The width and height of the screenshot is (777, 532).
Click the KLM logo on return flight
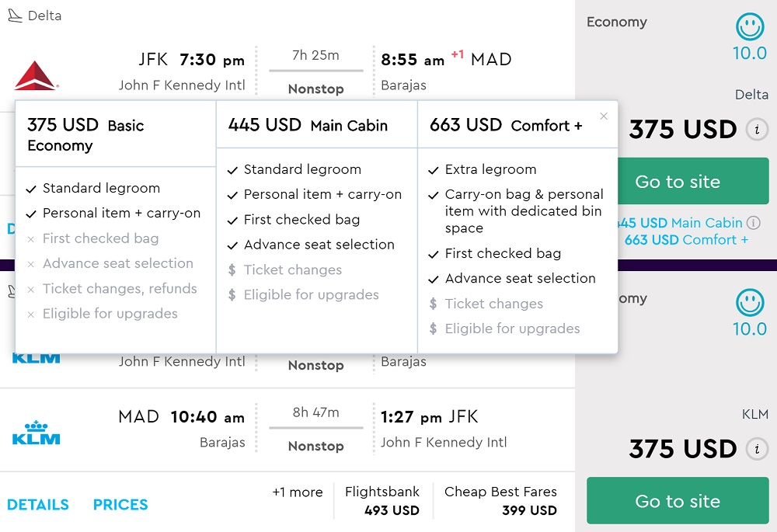(37, 432)
